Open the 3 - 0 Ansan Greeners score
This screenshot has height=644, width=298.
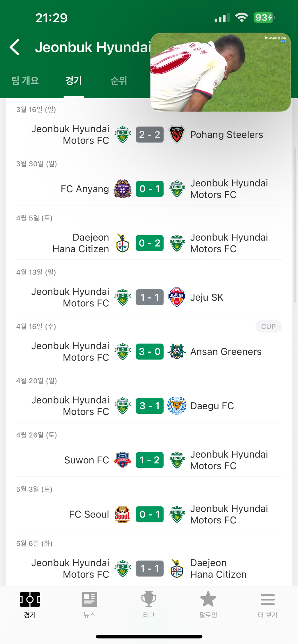[x=150, y=352]
